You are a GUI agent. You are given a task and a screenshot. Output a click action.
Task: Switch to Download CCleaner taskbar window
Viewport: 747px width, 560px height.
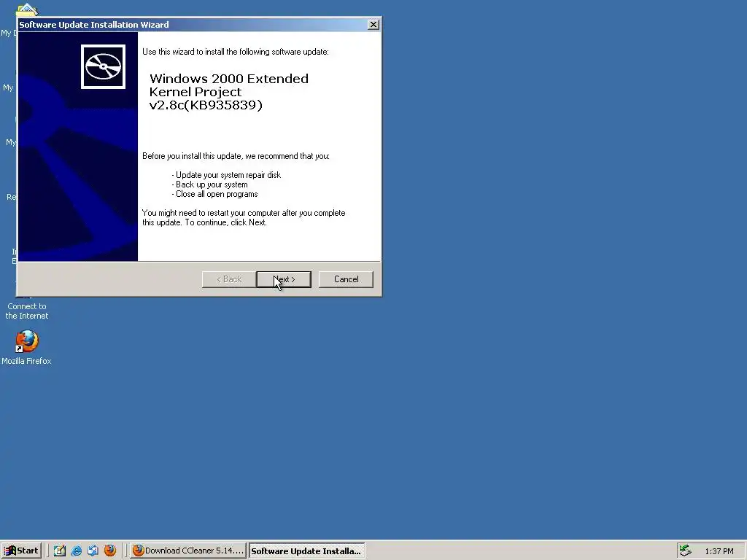(188, 551)
